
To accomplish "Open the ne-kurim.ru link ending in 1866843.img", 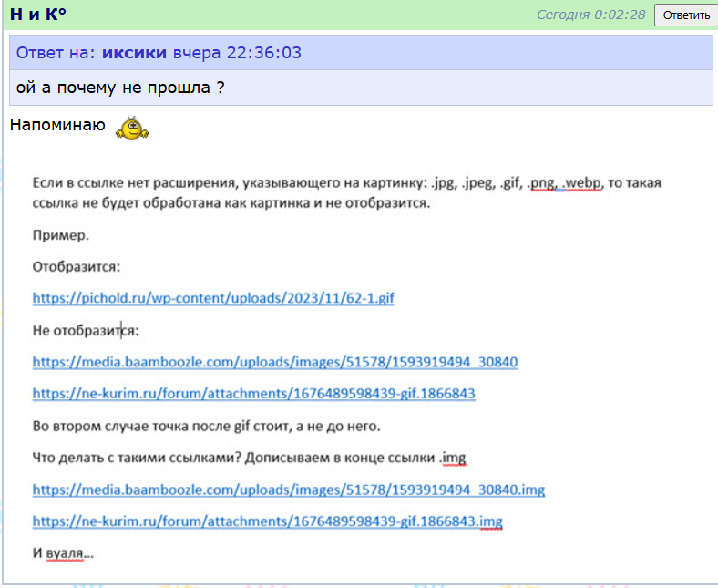I will click(x=267, y=521).
